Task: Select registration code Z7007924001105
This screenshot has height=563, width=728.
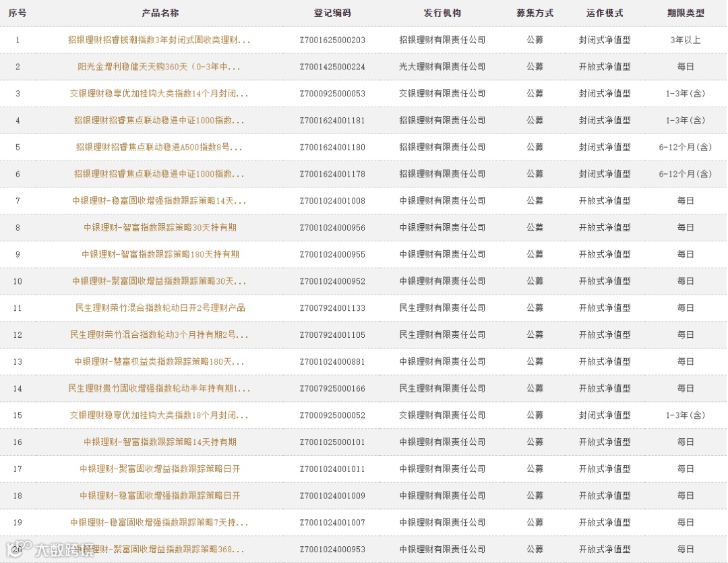Action: [x=332, y=335]
